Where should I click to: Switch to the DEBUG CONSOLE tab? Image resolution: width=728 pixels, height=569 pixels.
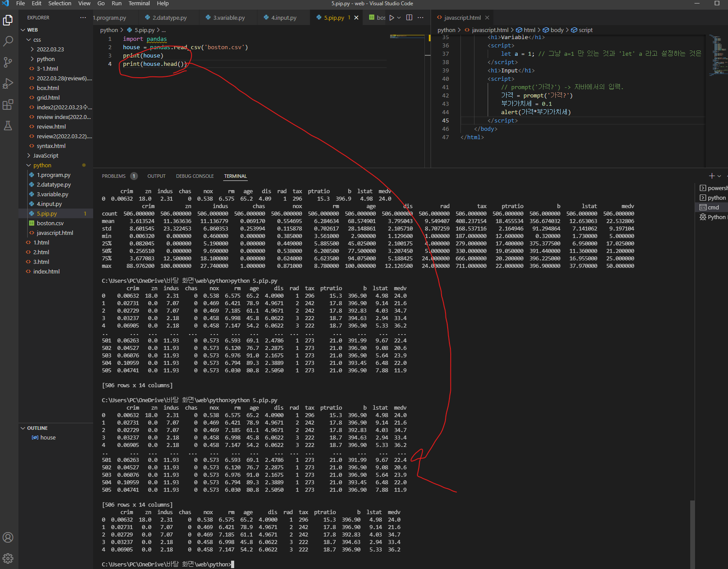(195, 176)
